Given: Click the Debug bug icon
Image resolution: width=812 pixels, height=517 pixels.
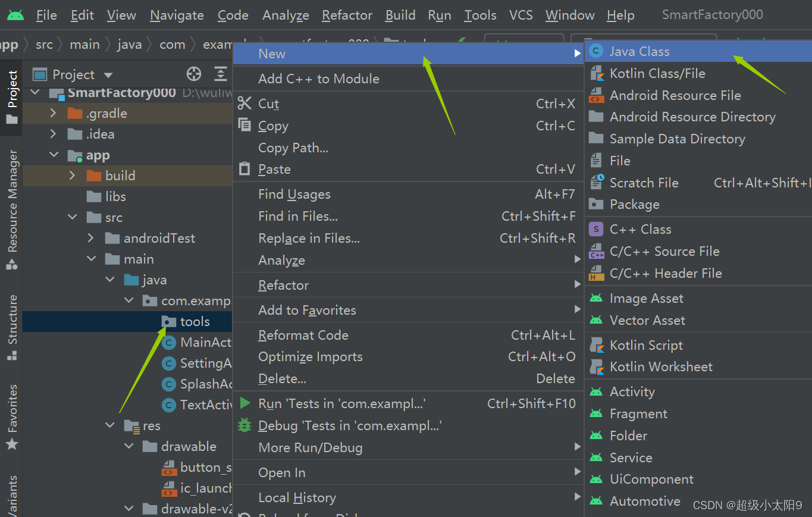Looking at the screenshot, I should tap(244, 425).
